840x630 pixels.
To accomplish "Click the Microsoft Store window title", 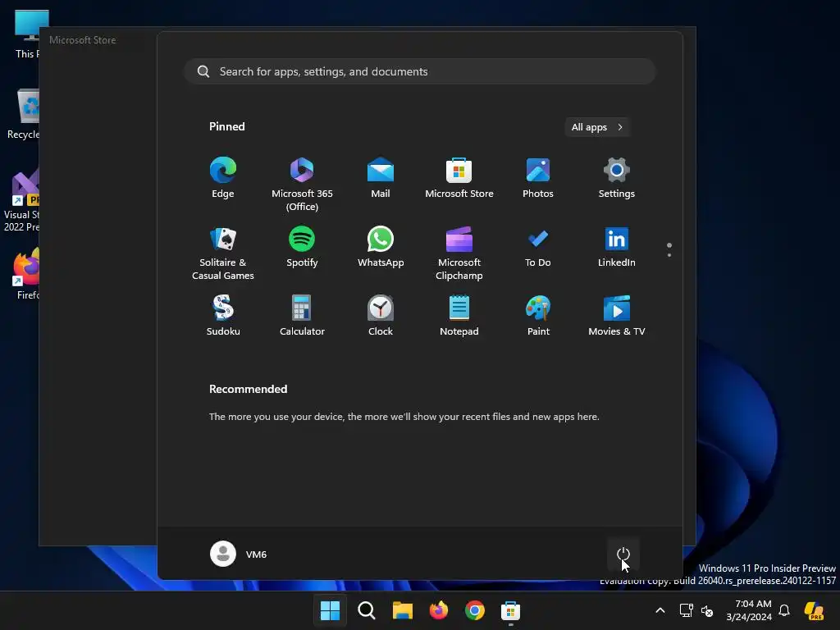I will pyautogui.click(x=83, y=39).
